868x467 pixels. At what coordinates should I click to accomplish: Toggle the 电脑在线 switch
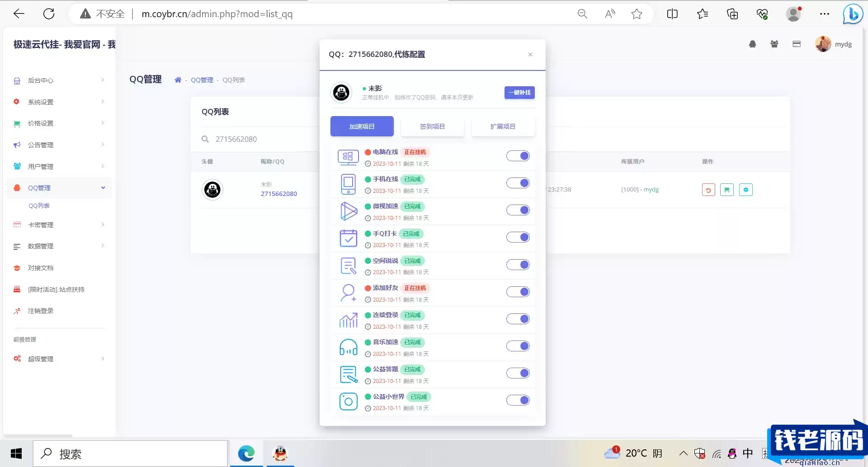(518, 156)
